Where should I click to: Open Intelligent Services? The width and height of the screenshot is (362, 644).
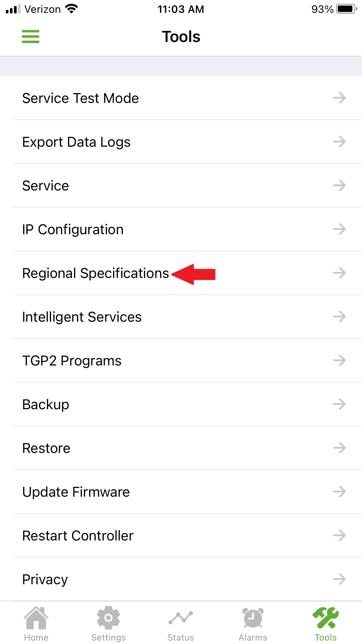pyautogui.click(x=82, y=317)
